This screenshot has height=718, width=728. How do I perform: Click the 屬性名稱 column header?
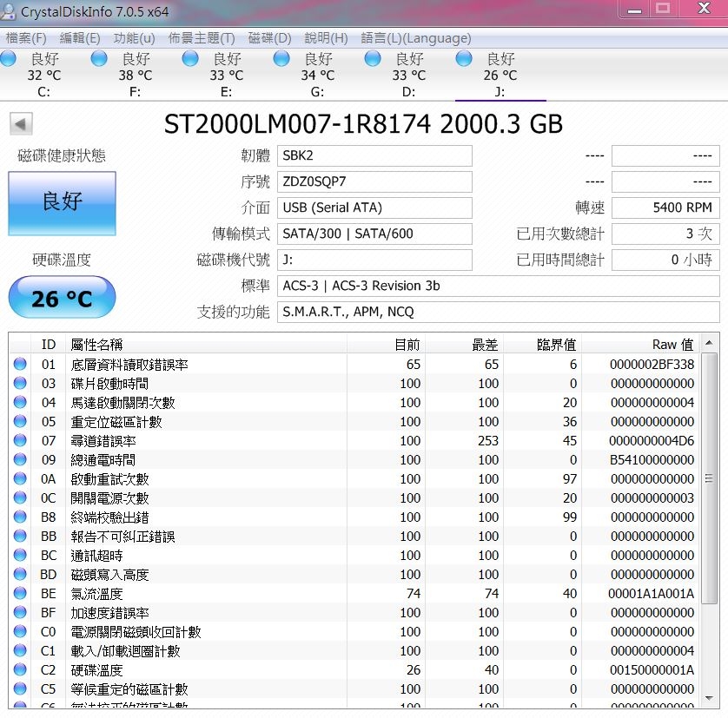(x=206, y=345)
